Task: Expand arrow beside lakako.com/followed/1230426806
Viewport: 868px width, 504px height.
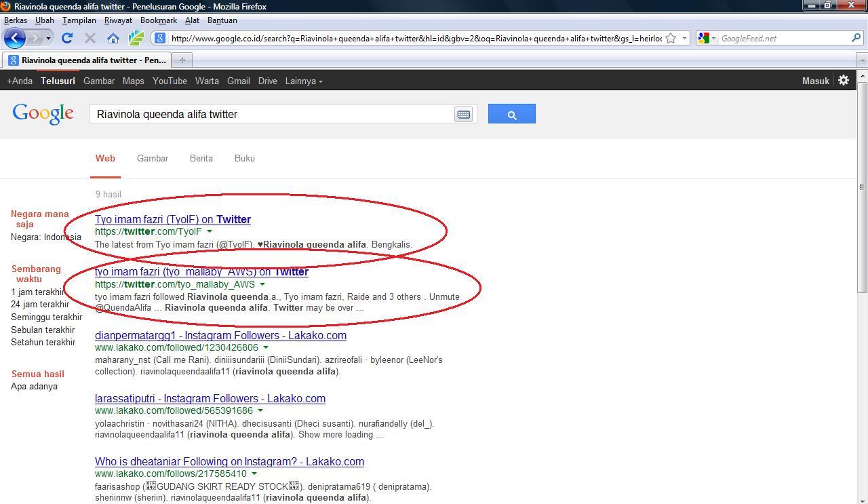Action: click(266, 347)
